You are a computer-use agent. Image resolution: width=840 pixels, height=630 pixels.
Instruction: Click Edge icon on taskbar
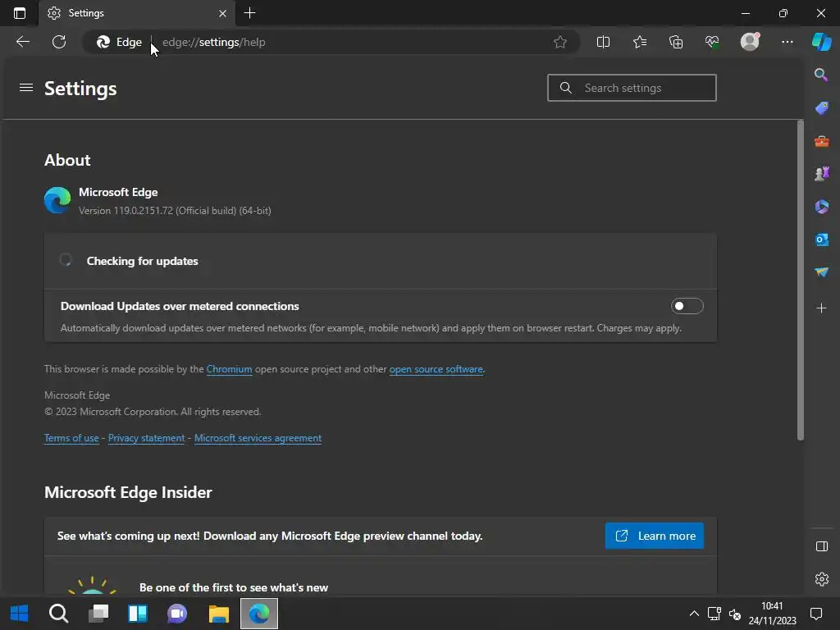259,614
